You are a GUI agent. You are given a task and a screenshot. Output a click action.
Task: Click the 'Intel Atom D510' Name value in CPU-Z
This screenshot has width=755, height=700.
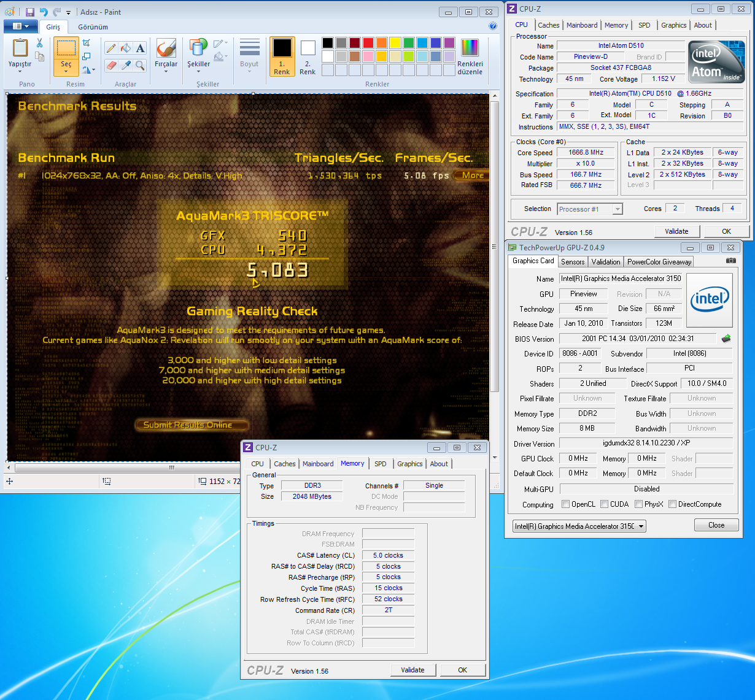[621, 46]
